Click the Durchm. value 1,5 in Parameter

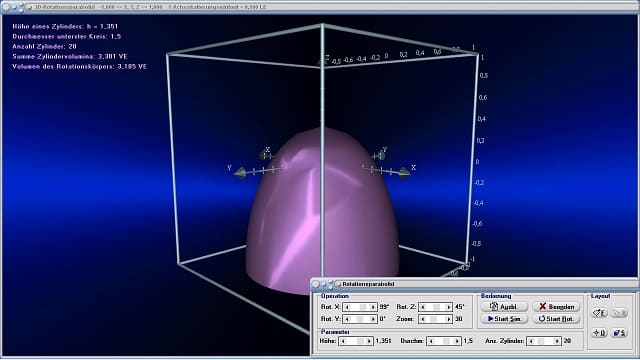coord(468,341)
